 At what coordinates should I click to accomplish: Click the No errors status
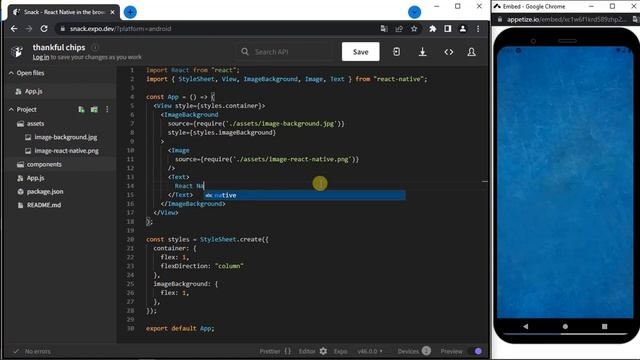pos(32,351)
